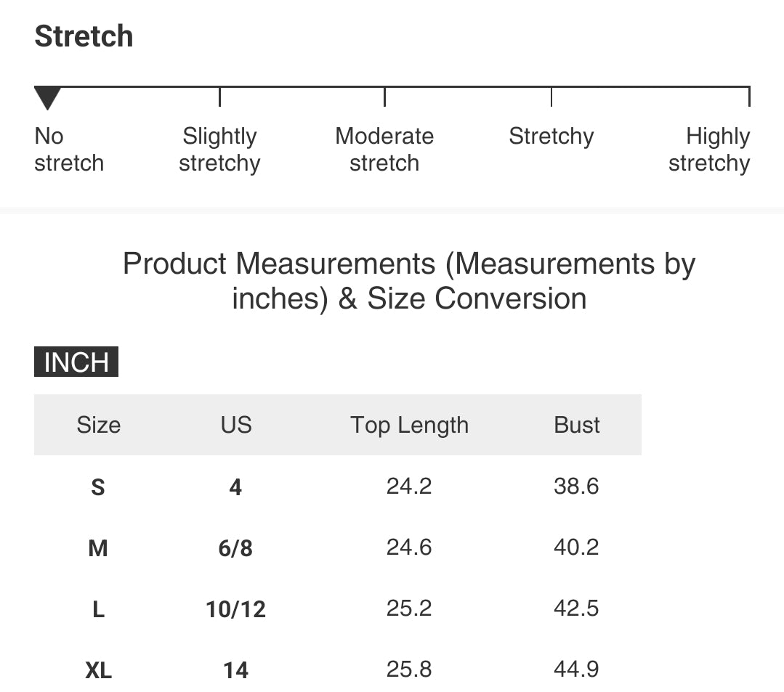
Task: Click the stretch indicator triangle marker
Action: pos(47,97)
